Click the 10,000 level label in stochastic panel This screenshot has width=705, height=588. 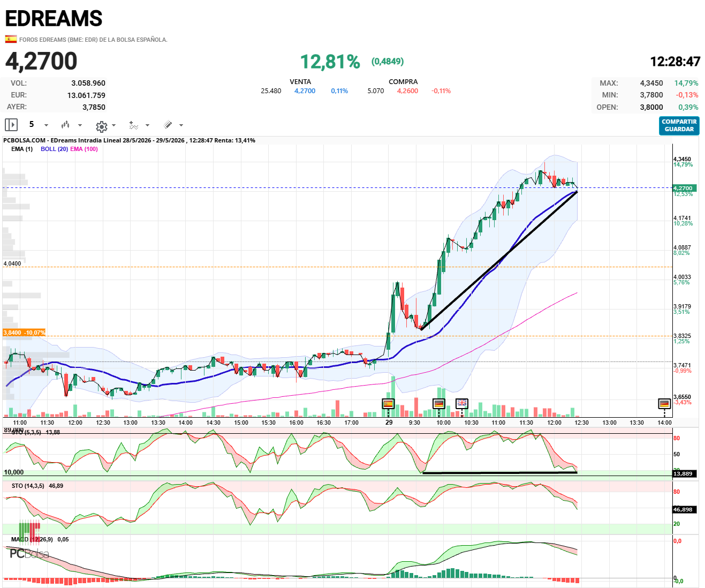click(14, 472)
